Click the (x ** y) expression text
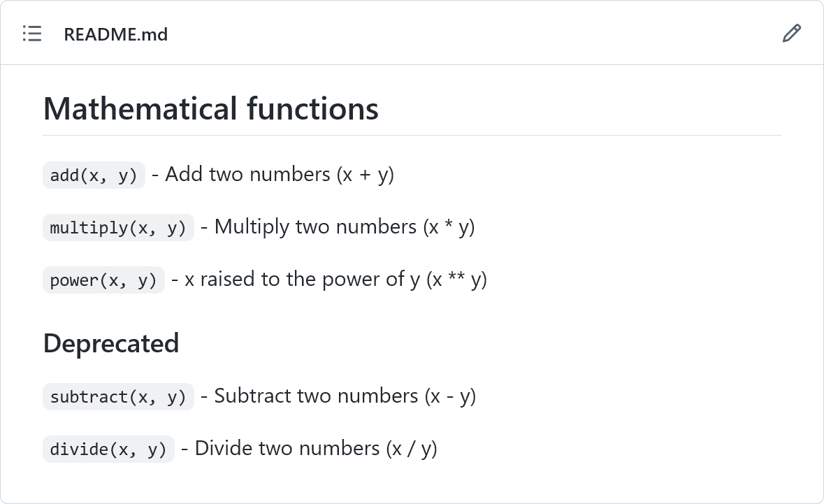This screenshot has width=824, height=504. coord(457,279)
